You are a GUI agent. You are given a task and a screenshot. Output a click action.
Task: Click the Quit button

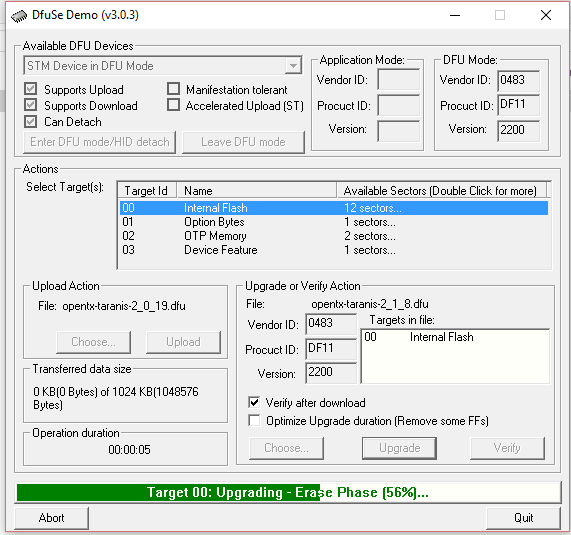(523, 518)
